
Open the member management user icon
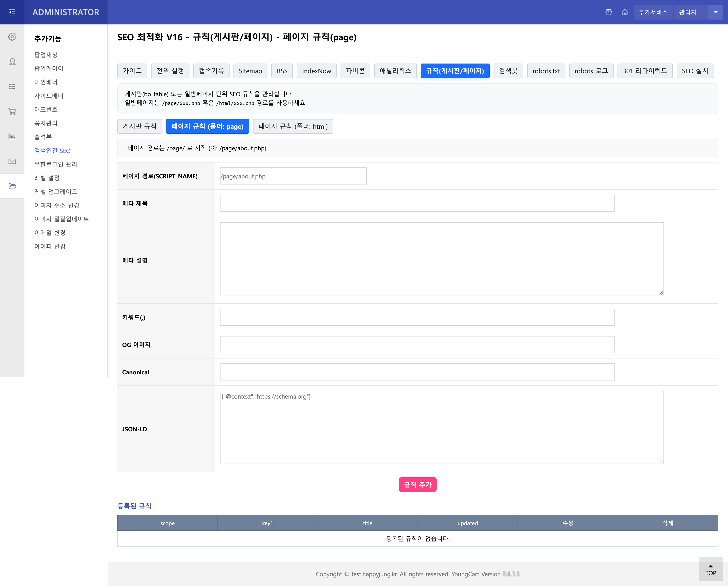pyautogui.click(x=12, y=62)
